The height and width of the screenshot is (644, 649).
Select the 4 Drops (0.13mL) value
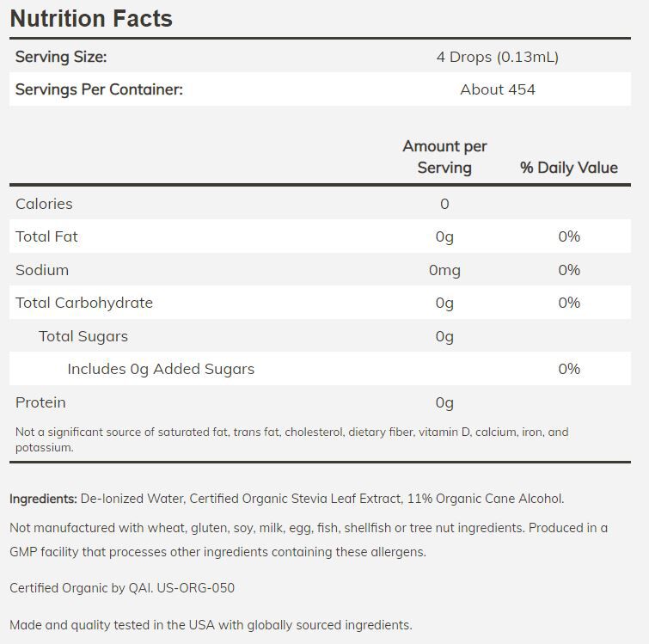pyautogui.click(x=497, y=57)
